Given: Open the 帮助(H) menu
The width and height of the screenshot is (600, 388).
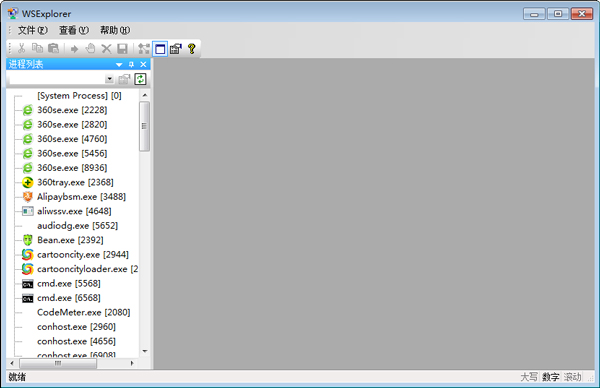Looking at the screenshot, I should click(115, 30).
